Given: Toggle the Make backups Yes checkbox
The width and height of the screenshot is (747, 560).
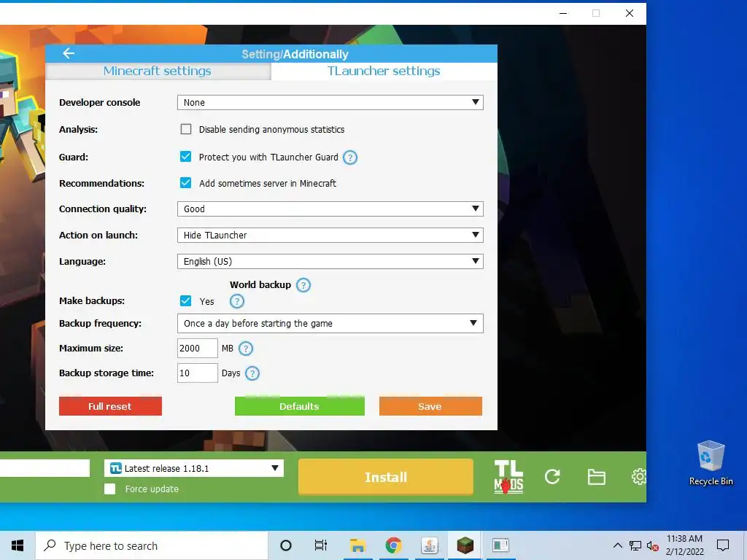Looking at the screenshot, I should click(186, 301).
